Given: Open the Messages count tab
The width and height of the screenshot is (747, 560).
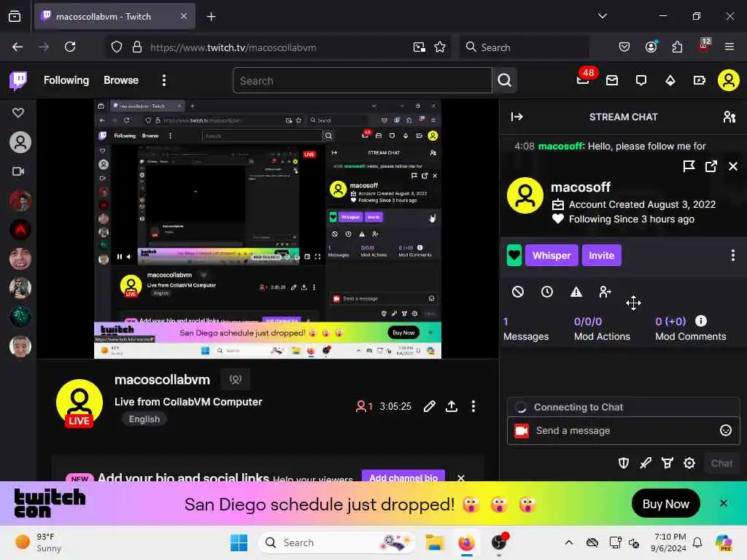Looking at the screenshot, I should tap(526, 329).
